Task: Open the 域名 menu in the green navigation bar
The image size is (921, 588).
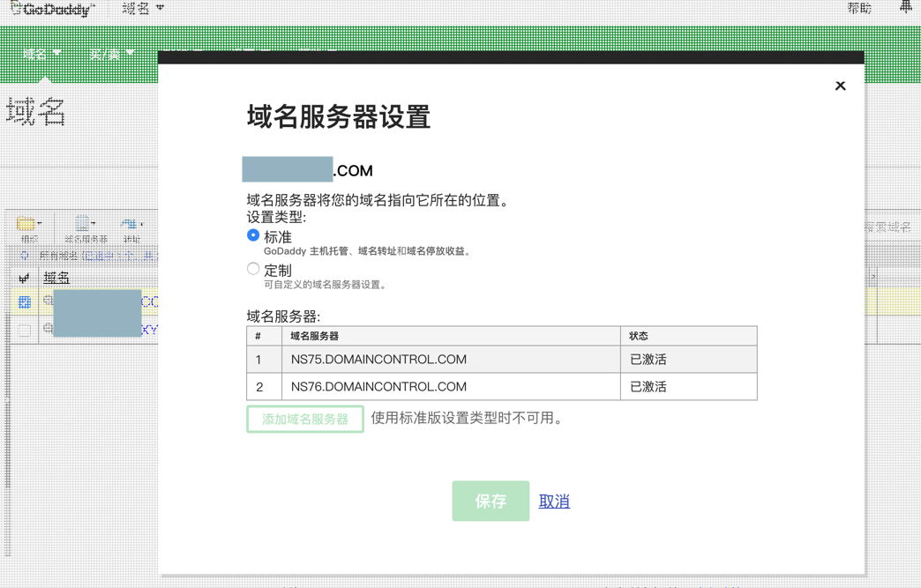Action: coord(41,54)
